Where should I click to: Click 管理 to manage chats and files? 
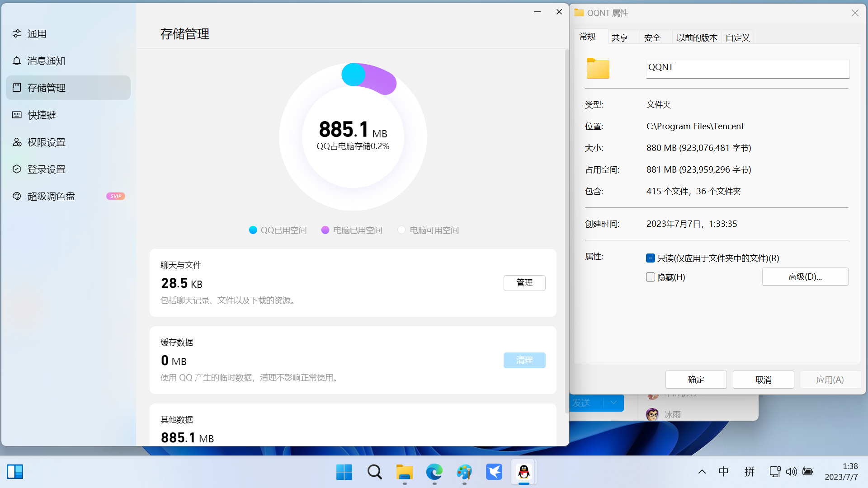coord(524,283)
